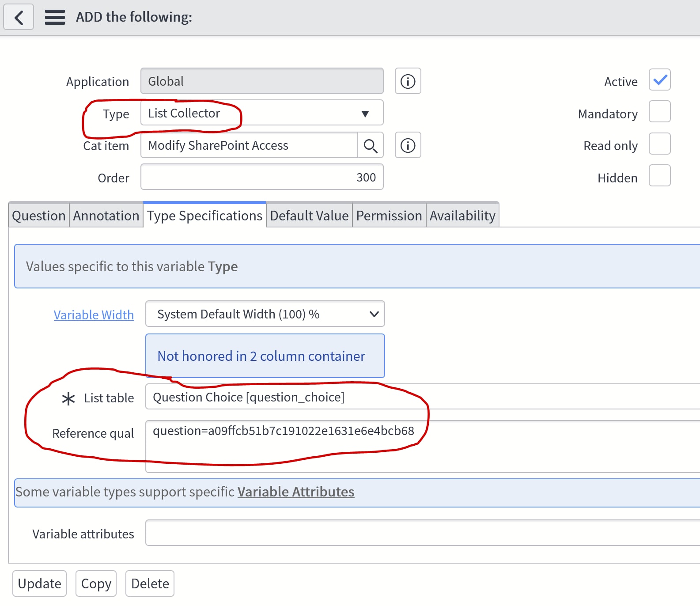This screenshot has height=606, width=700.
Task: Click the back arrow button
Action: tap(19, 18)
